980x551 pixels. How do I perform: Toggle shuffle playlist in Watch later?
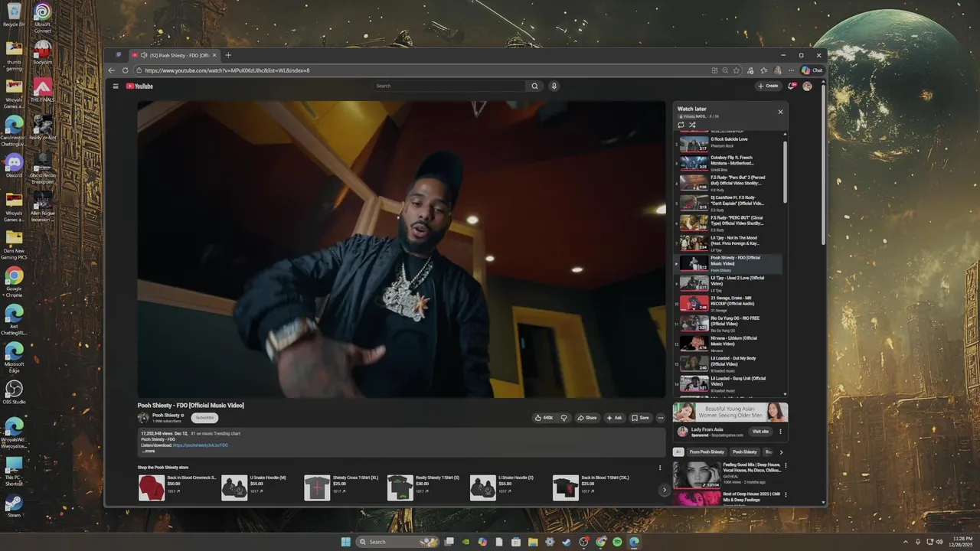[x=692, y=125]
